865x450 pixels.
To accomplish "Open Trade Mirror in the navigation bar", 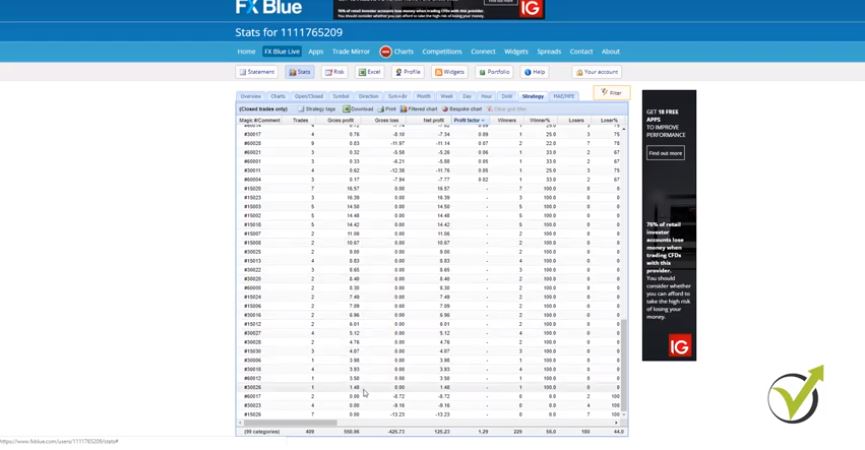I will tap(351, 52).
